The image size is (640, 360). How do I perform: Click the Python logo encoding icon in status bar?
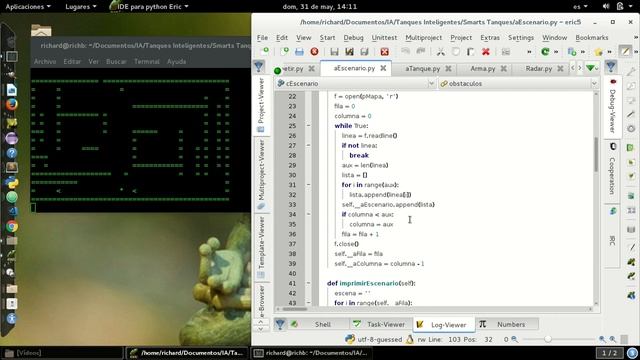coord(350,339)
